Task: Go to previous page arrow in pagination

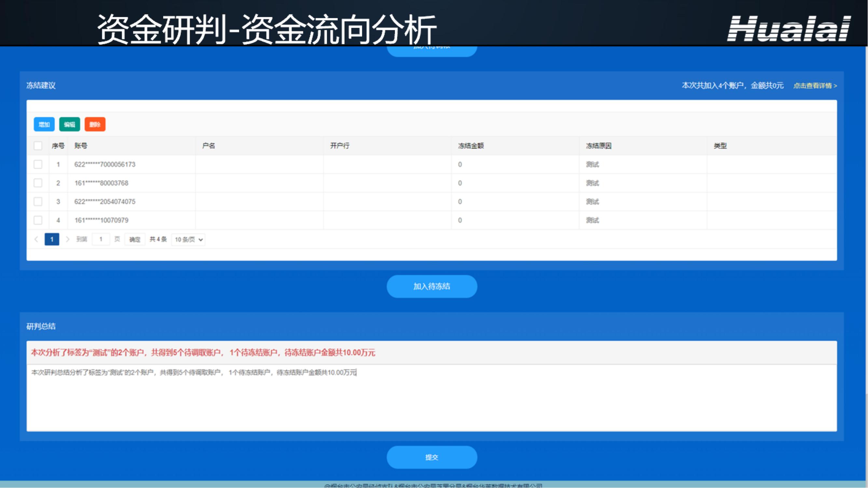Action: click(x=36, y=239)
